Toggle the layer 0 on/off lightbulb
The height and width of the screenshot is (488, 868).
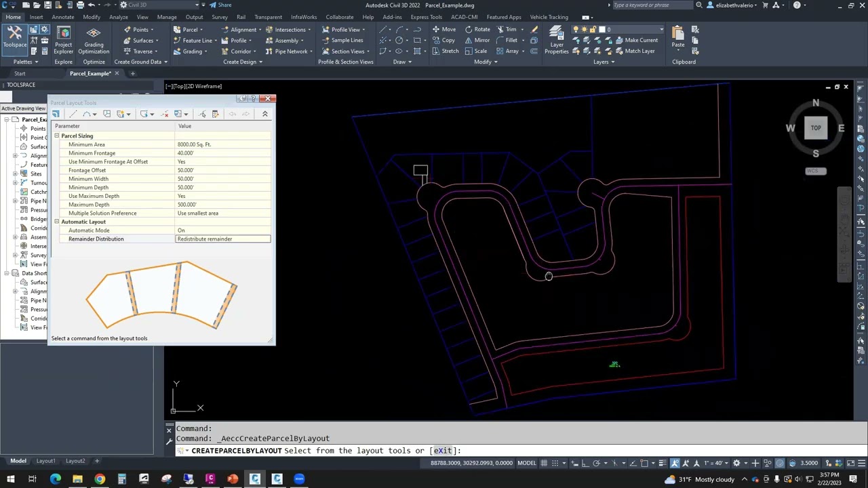coord(576,30)
